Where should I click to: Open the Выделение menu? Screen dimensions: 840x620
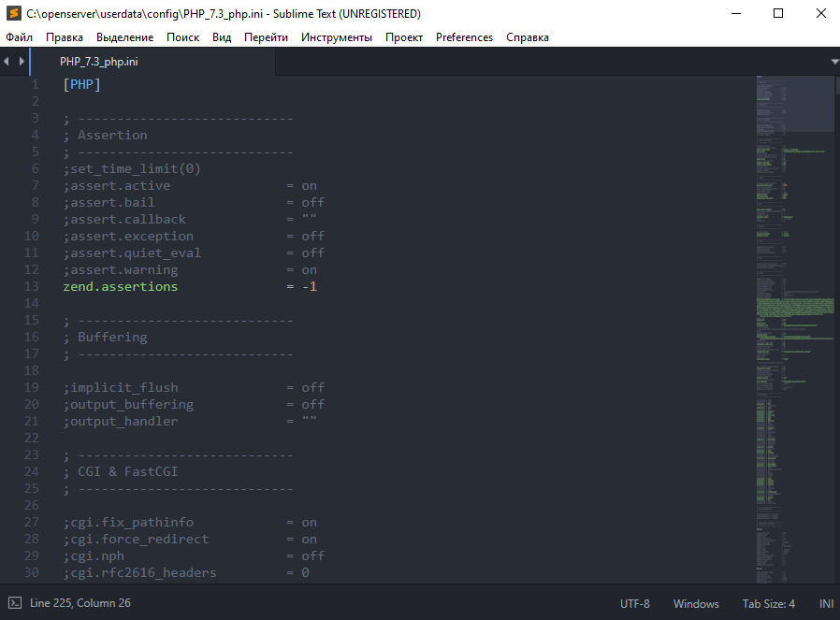(x=124, y=37)
